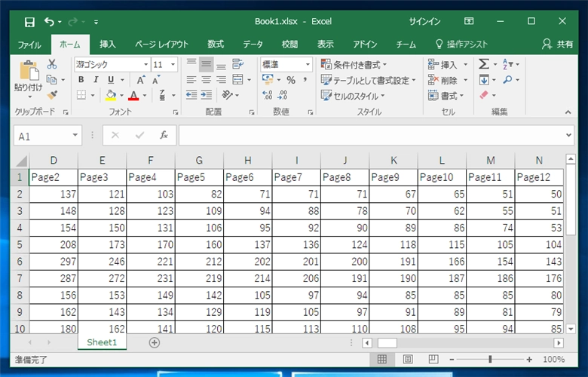588x377 pixels.
Task: Click the Borders icon
Action: point(81,95)
